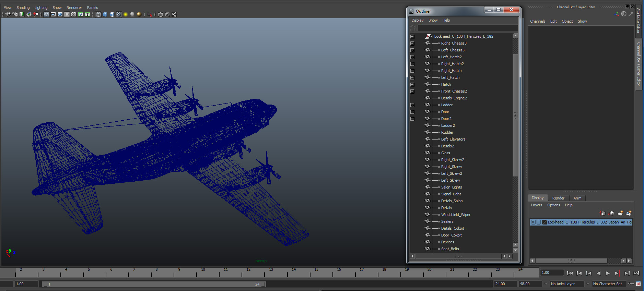Click the range slider bar handle
This screenshot has height=291, width=644.
(x=153, y=284)
